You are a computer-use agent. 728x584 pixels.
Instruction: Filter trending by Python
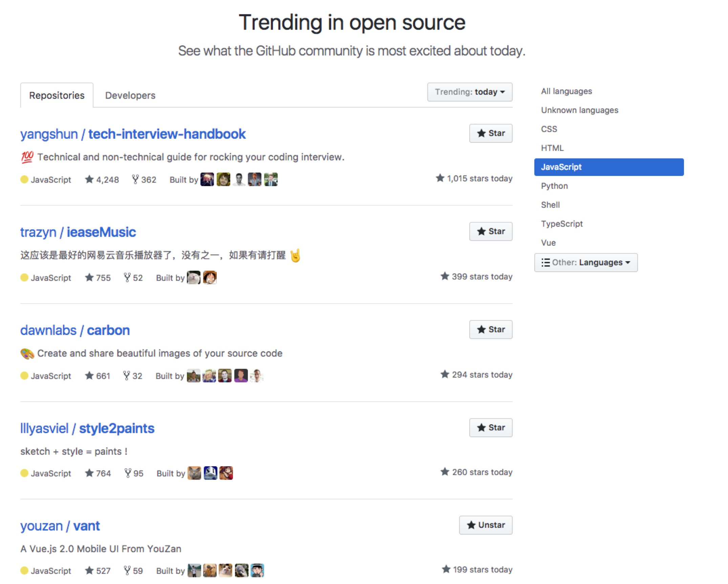[x=554, y=186]
